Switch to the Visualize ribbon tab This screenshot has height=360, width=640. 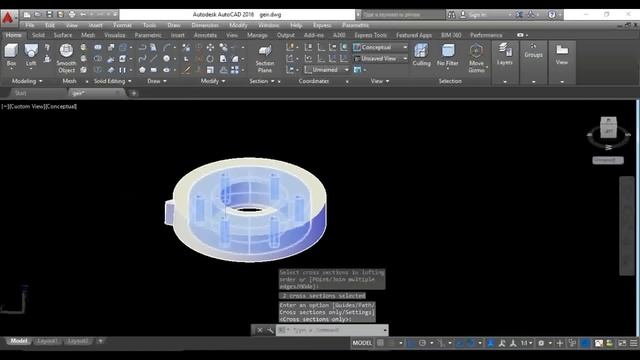(x=115, y=35)
